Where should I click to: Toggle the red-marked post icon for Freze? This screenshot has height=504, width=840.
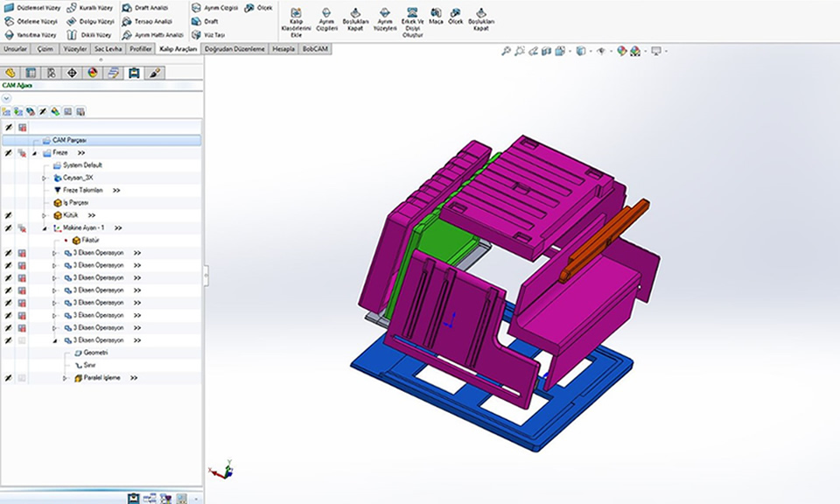[x=22, y=153]
